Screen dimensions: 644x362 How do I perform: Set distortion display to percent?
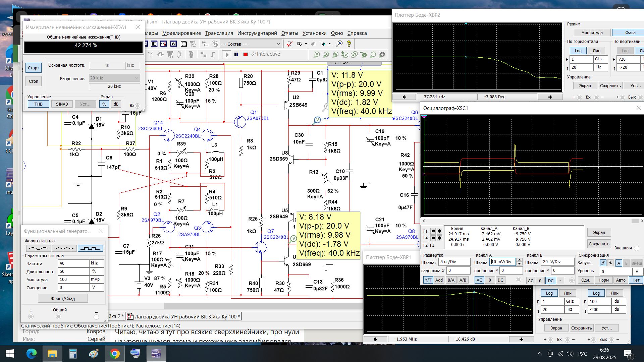104,104
